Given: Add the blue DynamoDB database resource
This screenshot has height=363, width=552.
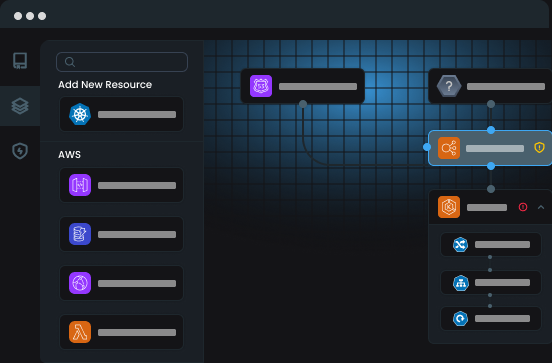Looking at the screenshot, I should 121,234.
